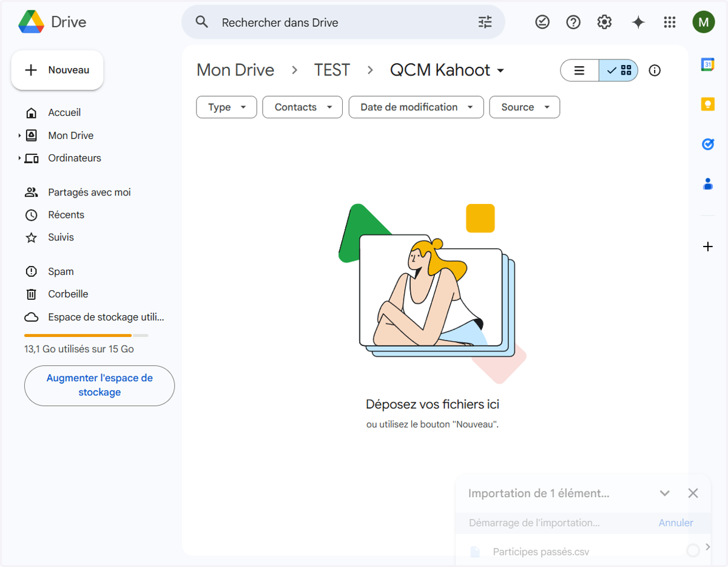Open Google Keep side panel icon

[707, 104]
